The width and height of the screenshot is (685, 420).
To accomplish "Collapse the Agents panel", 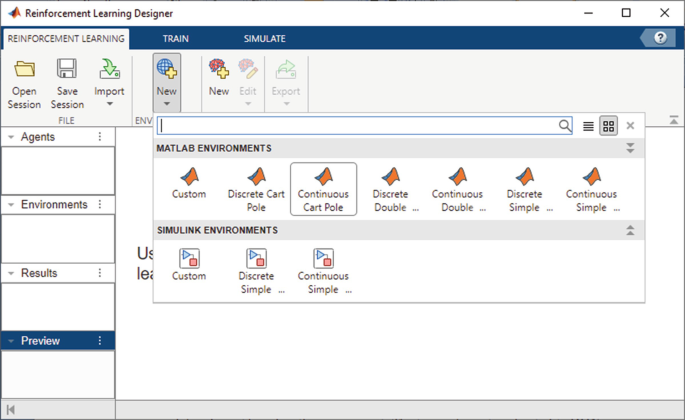I will tap(11, 137).
